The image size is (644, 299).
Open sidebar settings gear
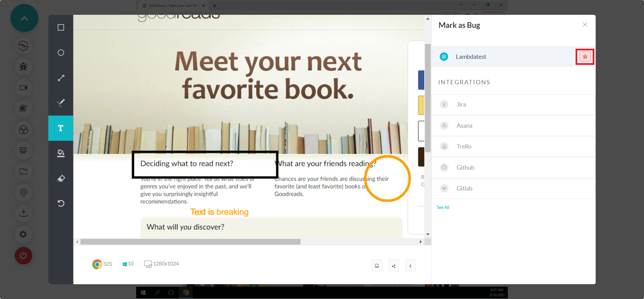(x=23, y=234)
